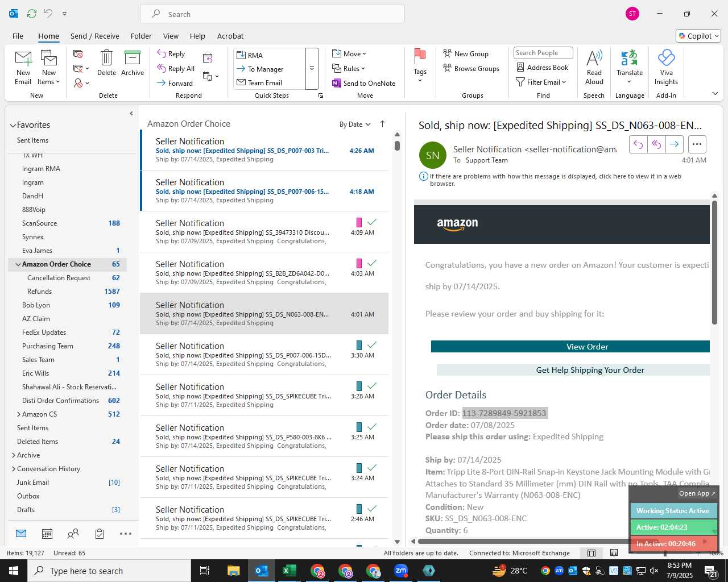This screenshot has width=728, height=582.
Task: Click the Search People field
Action: tap(543, 53)
